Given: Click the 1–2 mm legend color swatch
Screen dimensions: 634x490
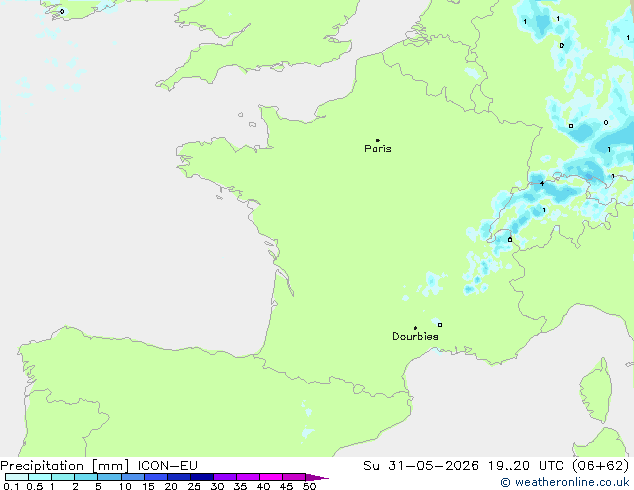Looking at the screenshot, I should coord(63,477).
